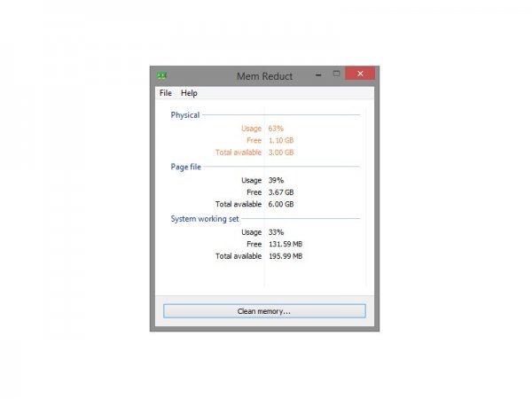
Task: Click the Mem Reduct app icon
Action: pyautogui.click(x=161, y=75)
